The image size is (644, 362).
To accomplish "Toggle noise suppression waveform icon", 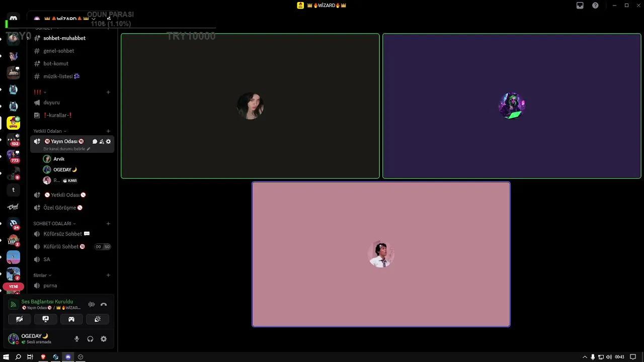I will pyautogui.click(x=92, y=304).
